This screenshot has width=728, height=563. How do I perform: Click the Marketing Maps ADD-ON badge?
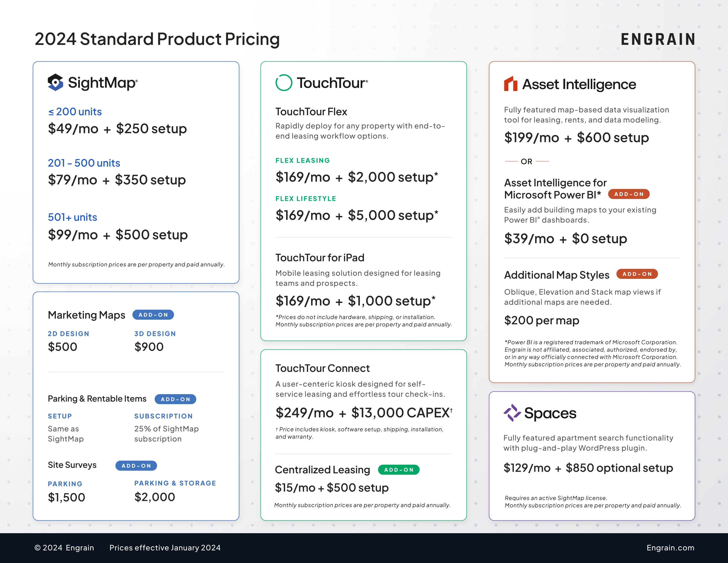click(x=153, y=315)
